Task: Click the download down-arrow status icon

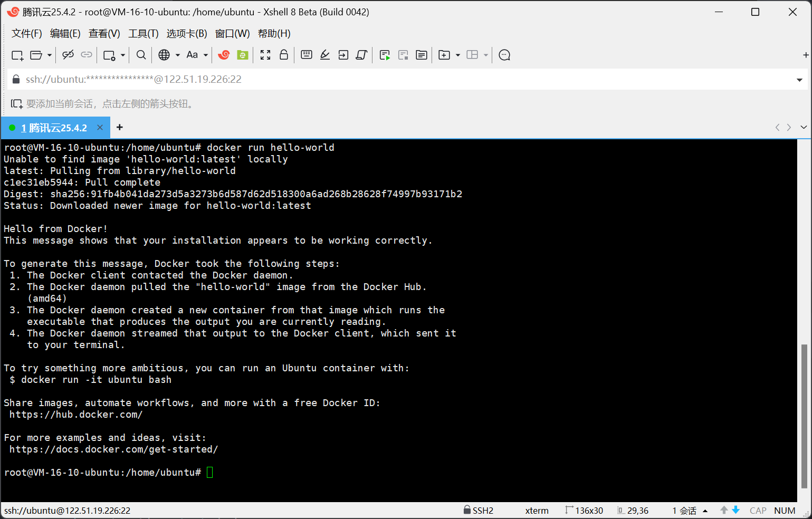Action: [735, 510]
